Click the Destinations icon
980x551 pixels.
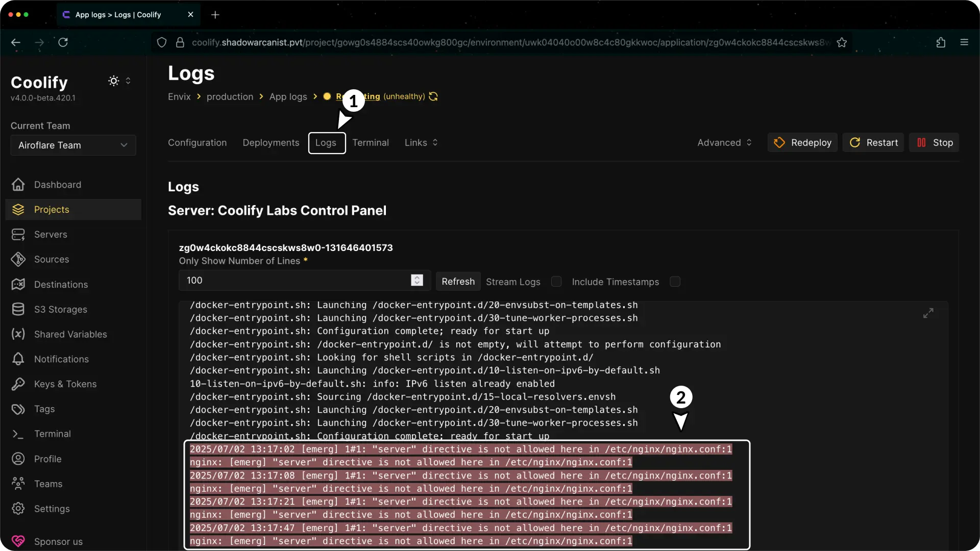click(18, 284)
